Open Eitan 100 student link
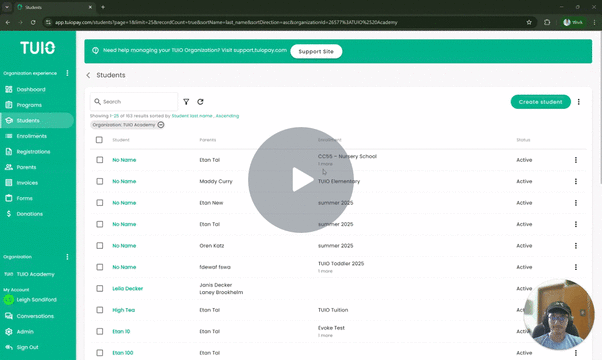The height and width of the screenshot is (360, 602). click(x=123, y=353)
